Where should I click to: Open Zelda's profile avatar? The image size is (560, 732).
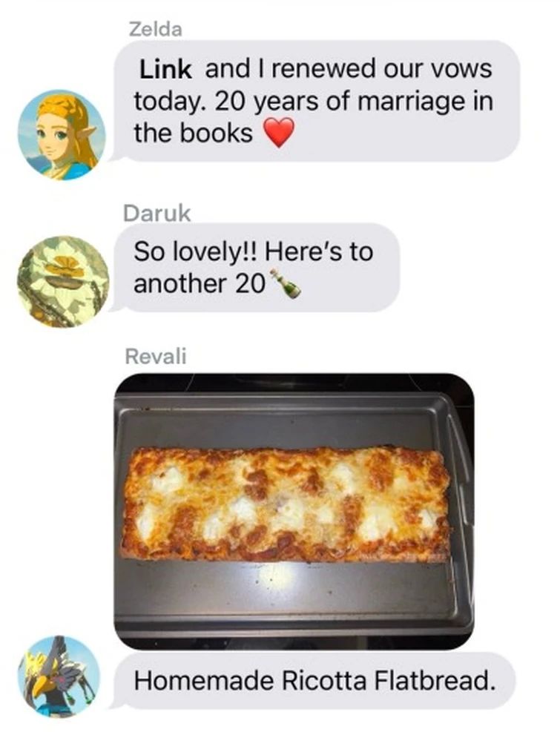(x=62, y=135)
